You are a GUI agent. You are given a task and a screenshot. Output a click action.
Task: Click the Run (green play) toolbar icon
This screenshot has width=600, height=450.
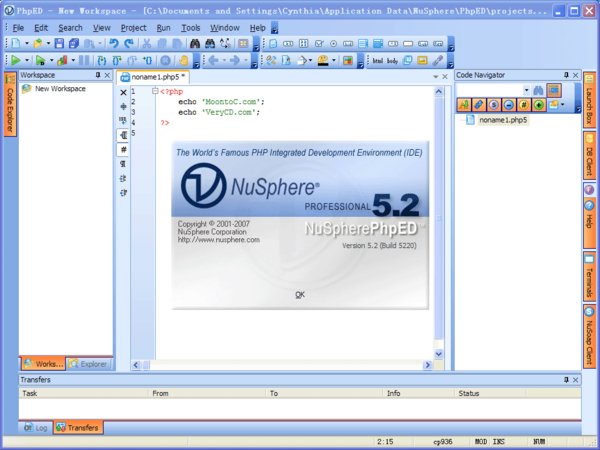pos(13,60)
